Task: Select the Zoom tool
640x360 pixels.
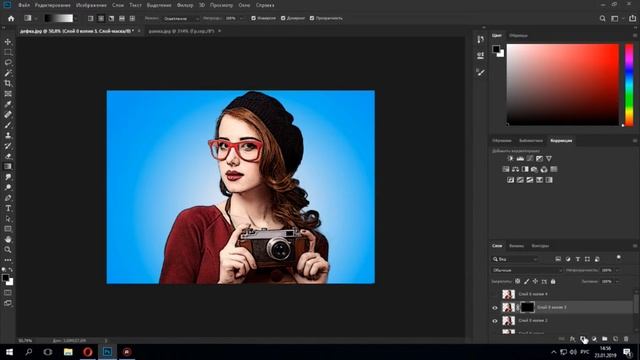Action: [x=8, y=249]
